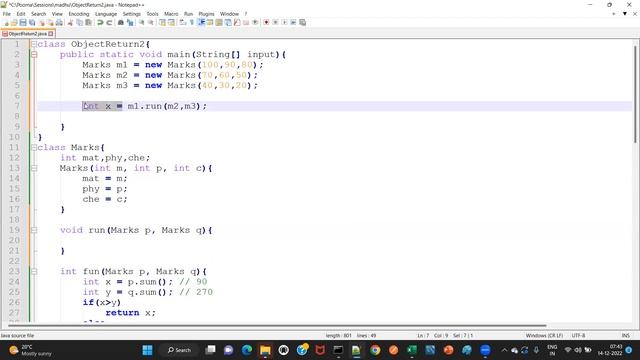Click the volume icon in system tray
Screen dimensions: 640x360
pos(578,350)
